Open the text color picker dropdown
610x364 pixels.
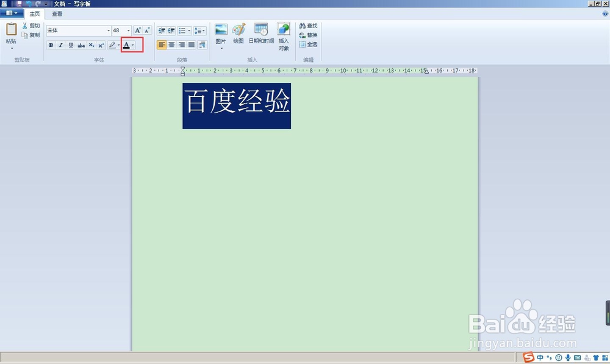click(131, 45)
